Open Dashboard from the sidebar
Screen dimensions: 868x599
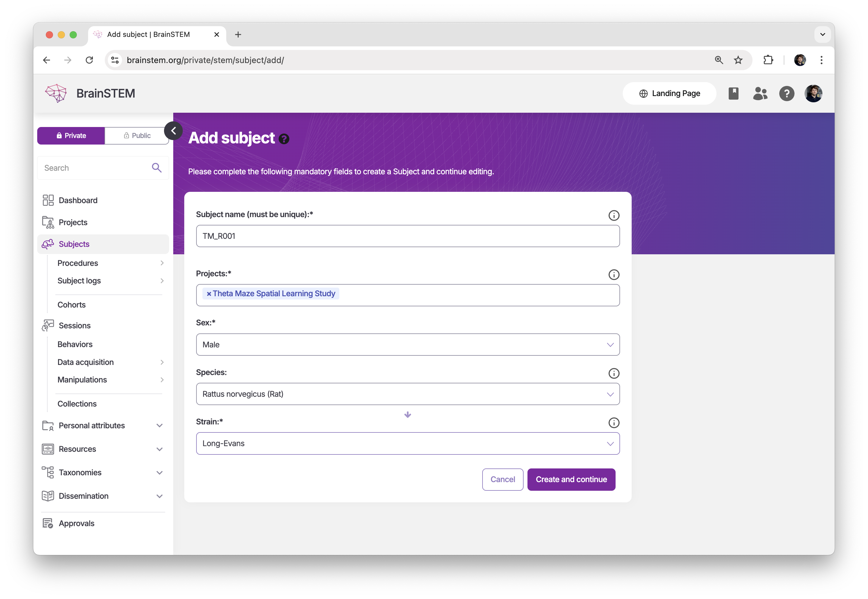(78, 200)
